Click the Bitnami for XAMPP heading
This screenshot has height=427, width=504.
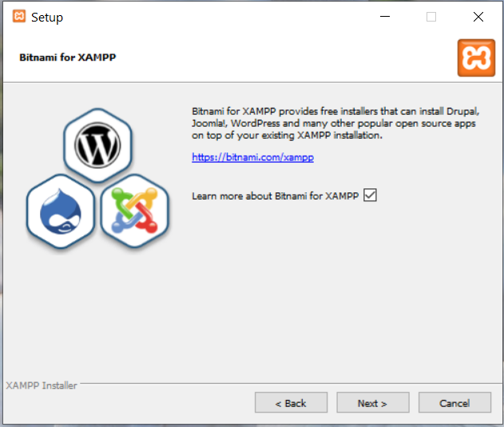(x=68, y=57)
